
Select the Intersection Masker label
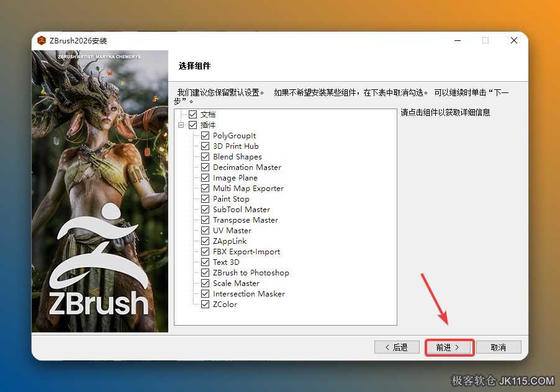[x=249, y=293]
